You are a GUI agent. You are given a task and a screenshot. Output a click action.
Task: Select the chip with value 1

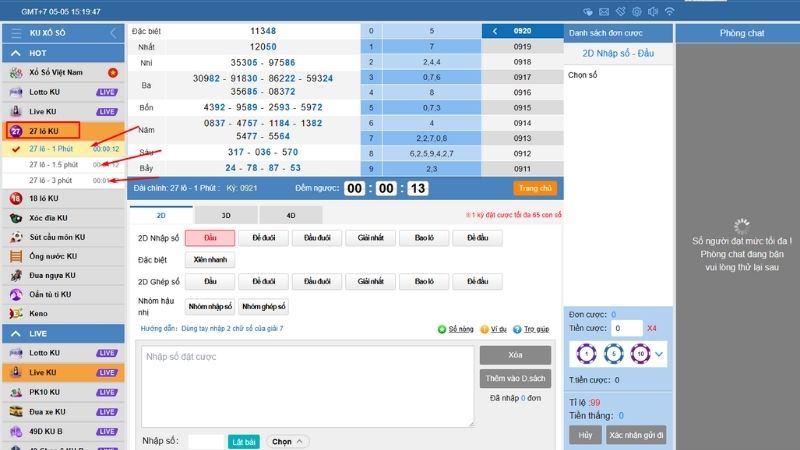point(586,353)
